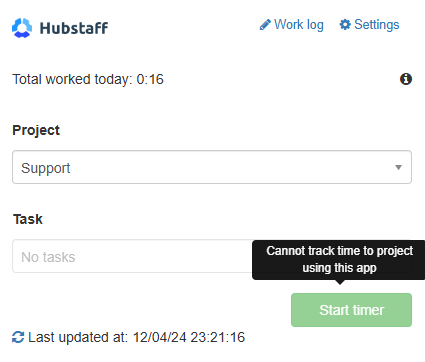The image size is (425, 362).
Task: Click the green Start timer button
Action: click(x=351, y=310)
